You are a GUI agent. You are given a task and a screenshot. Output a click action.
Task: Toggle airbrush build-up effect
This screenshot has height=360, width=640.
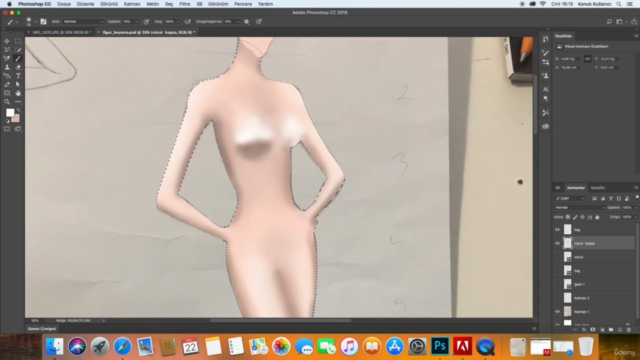click(188, 22)
